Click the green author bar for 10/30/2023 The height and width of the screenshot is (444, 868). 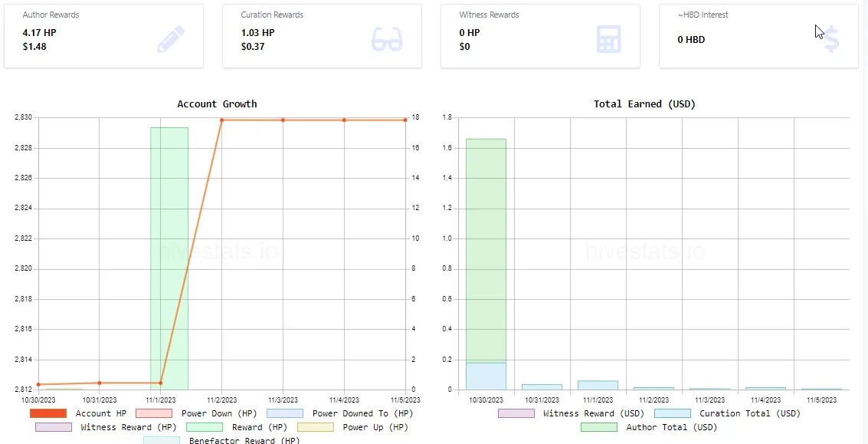click(486, 245)
